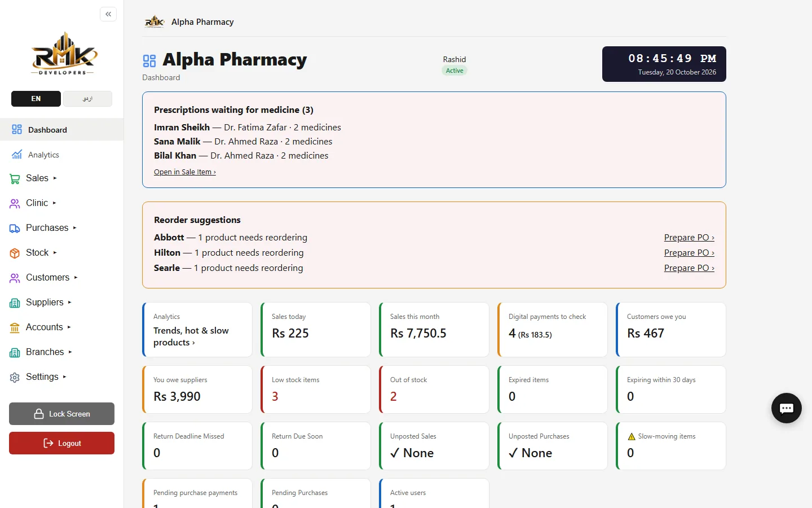The height and width of the screenshot is (508, 812).
Task: Click the Suppliers building icon
Action: coord(15,303)
